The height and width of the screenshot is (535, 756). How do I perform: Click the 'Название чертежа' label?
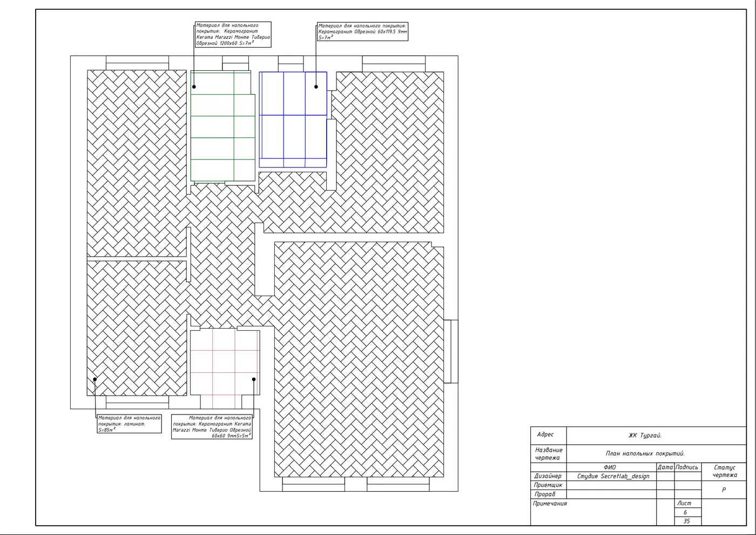[548, 453]
